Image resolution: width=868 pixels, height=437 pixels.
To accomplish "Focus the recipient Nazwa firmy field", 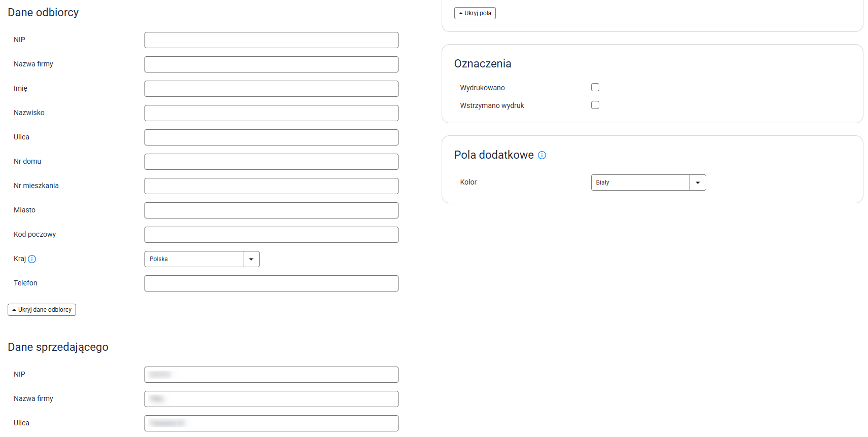I will [271, 64].
